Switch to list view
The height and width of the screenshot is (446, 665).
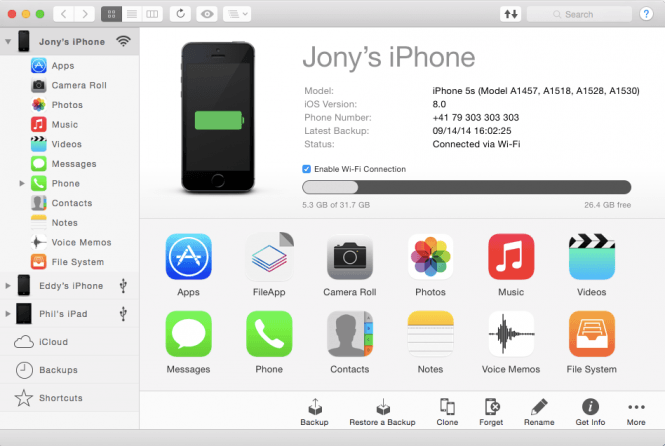(132, 14)
